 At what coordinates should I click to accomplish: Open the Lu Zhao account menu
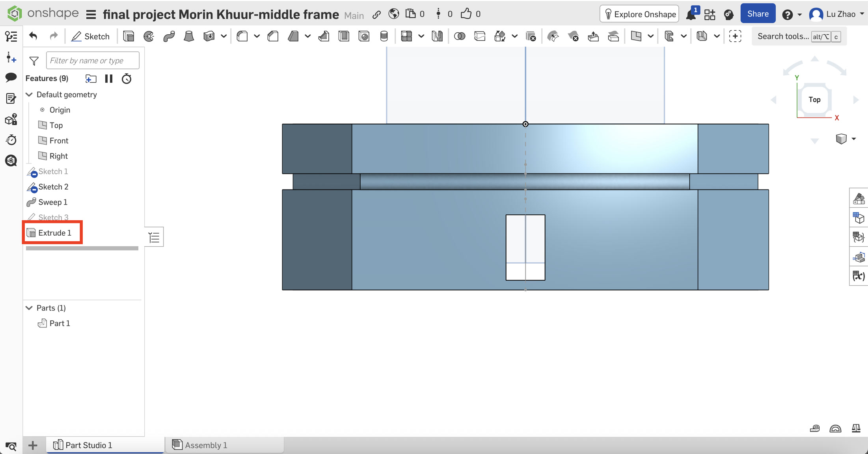836,14
